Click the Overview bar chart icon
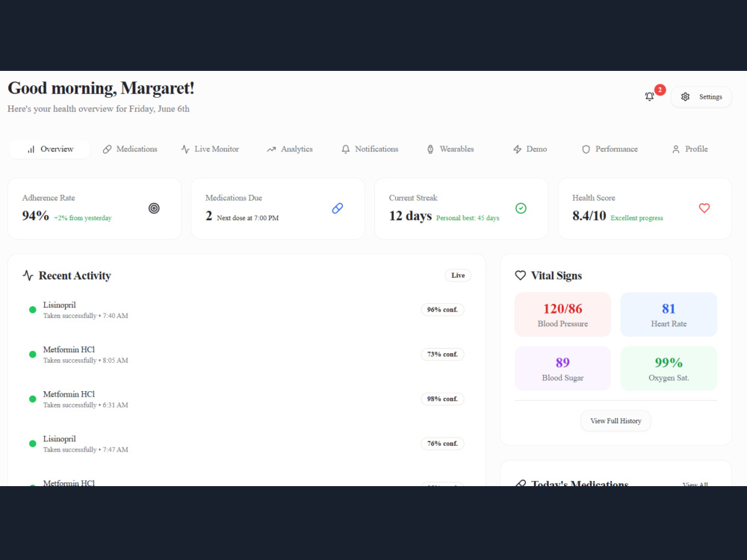Screen dimensions: 747x560 [x=31, y=149]
